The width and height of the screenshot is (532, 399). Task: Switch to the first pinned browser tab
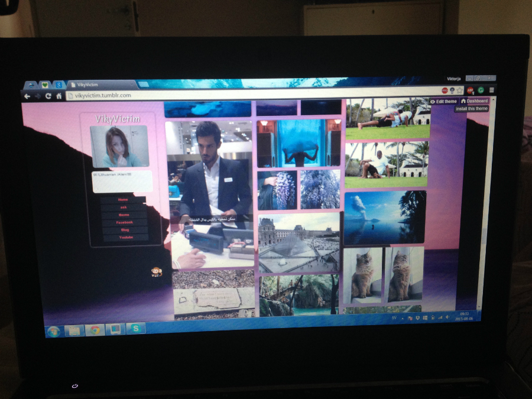coord(31,85)
